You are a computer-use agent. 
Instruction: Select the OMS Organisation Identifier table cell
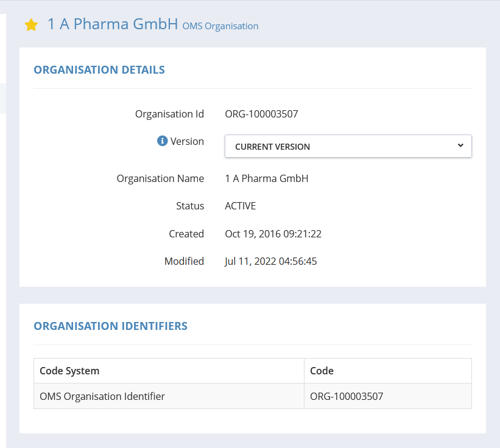[x=102, y=396]
